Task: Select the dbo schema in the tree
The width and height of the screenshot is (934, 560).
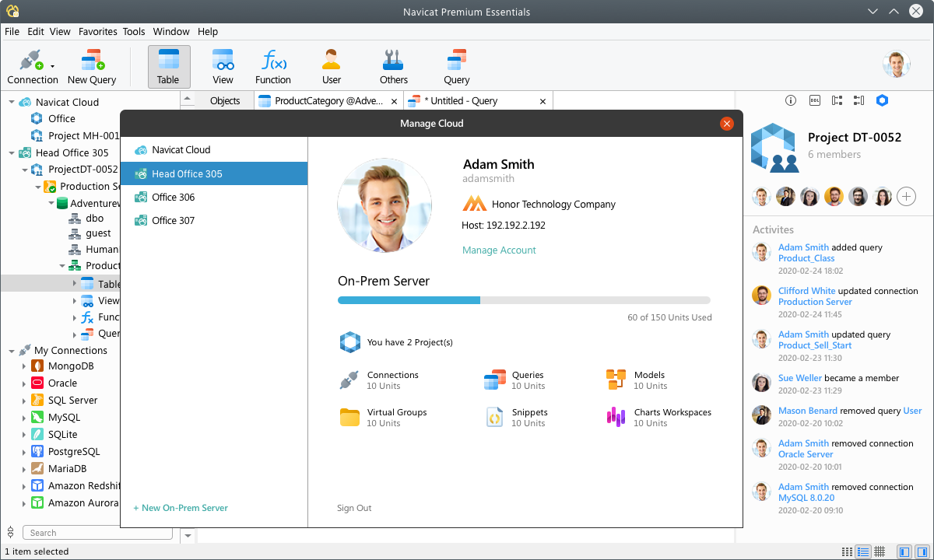Action: (94, 219)
